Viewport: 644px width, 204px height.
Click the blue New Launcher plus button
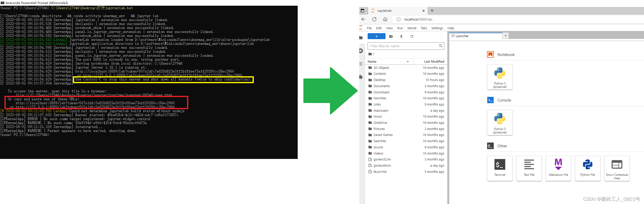(376, 36)
